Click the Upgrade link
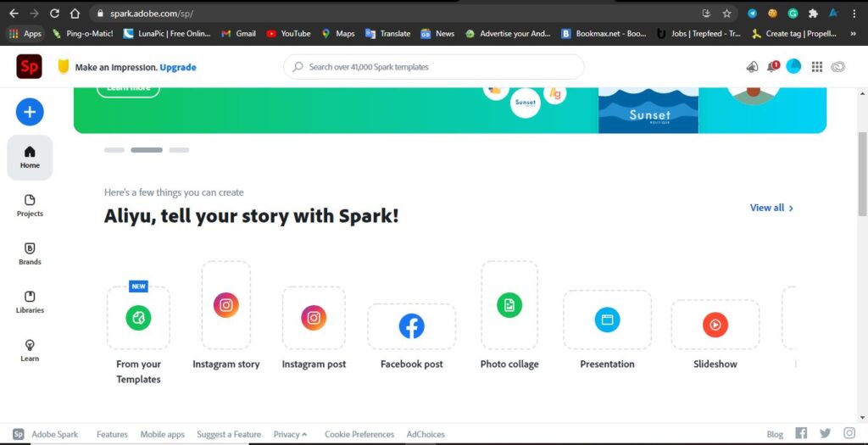 pyautogui.click(x=178, y=67)
